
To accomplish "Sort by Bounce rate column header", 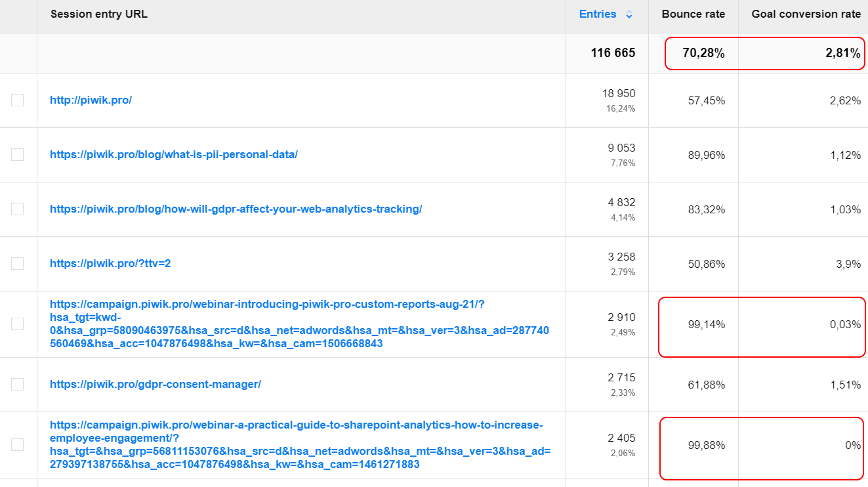I will pyautogui.click(x=693, y=14).
